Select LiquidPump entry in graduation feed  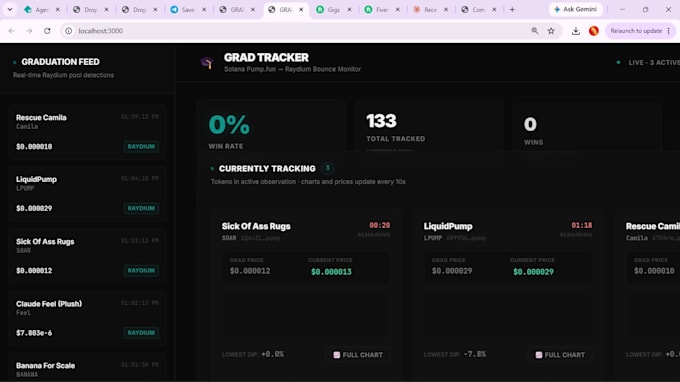[x=87, y=194]
